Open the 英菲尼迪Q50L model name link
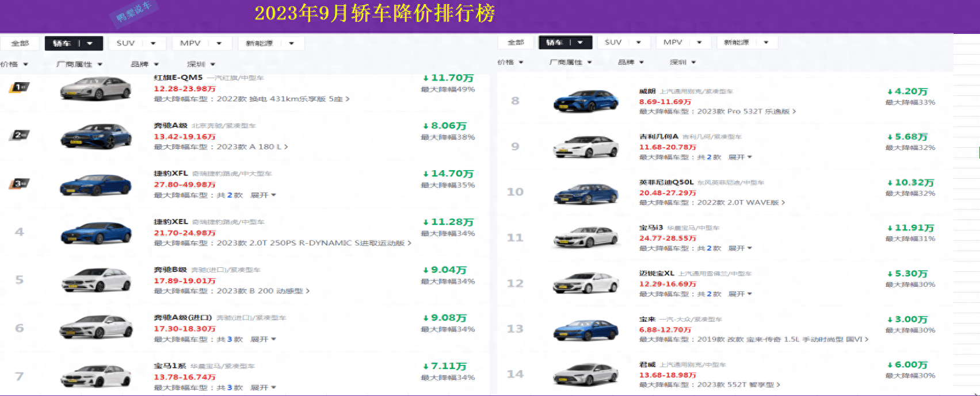Viewport: 980px width, 396px height. [x=666, y=182]
